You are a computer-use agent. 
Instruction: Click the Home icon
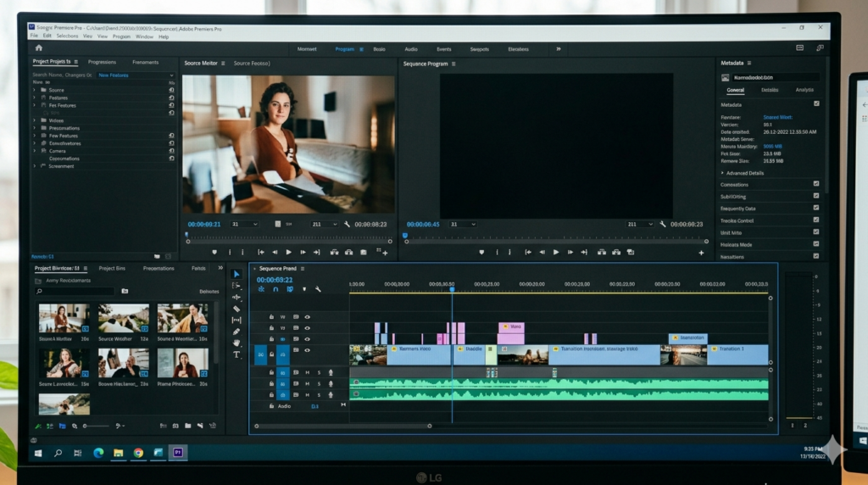pyautogui.click(x=39, y=48)
